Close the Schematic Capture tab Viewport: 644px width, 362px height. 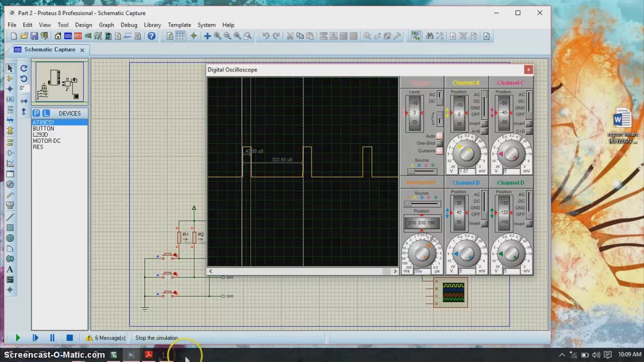tap(82, 50)
